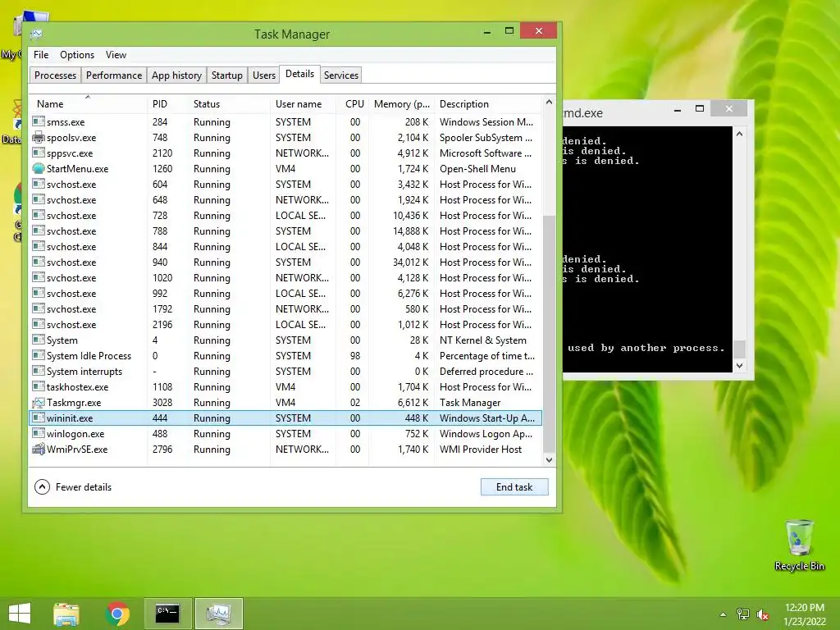840x630 pixels.
Task: Open the Windows Start button
Action: click(20, 614)
